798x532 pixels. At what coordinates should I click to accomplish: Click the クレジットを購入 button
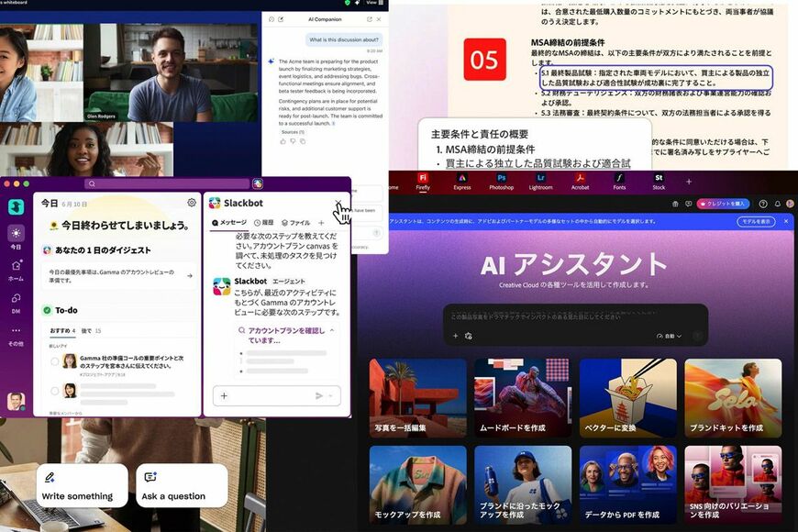(723, 204)
